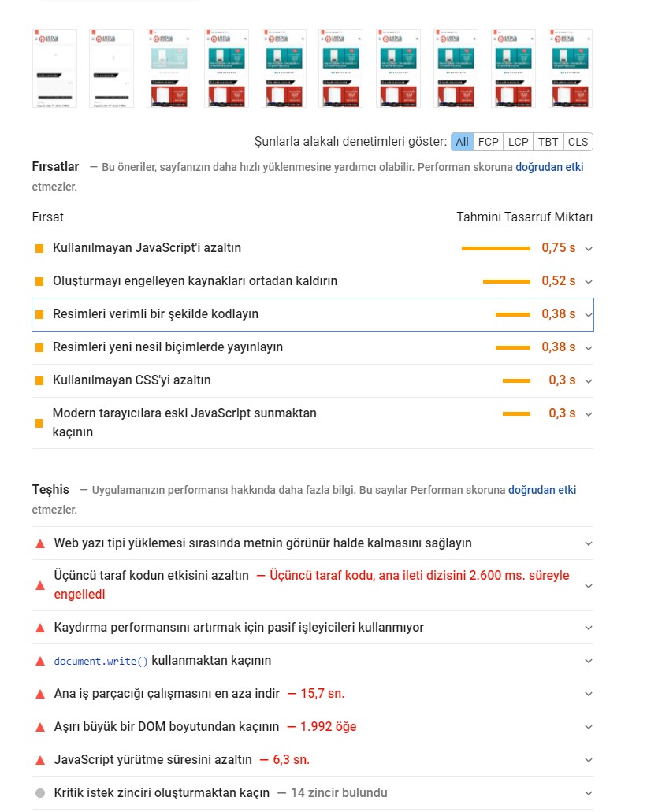The image size is (647, 812).
Task: Switch to LCP audit filter tab
Action: click(x=518, y=142)
